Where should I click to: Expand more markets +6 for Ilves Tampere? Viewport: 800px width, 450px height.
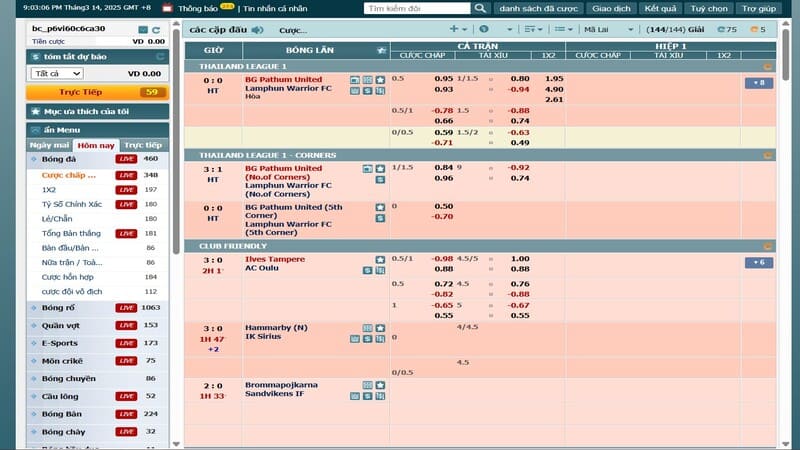[759, 263]
